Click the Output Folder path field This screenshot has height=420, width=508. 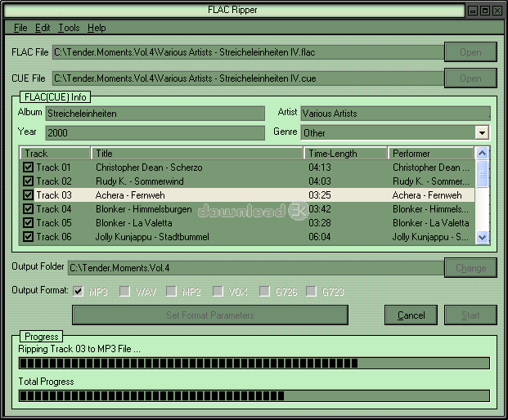click(x=256, y=268)
